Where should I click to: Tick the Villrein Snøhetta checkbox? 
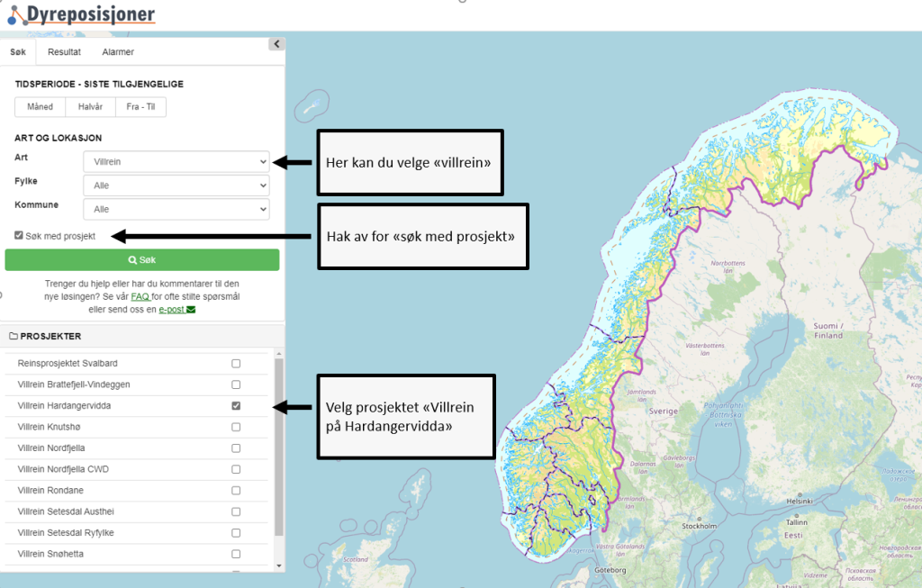click(236, 554)
